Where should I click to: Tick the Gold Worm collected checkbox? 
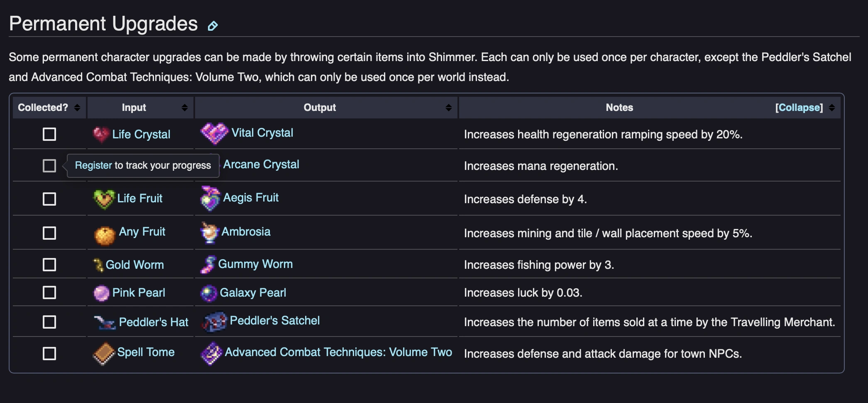point(49,265)
